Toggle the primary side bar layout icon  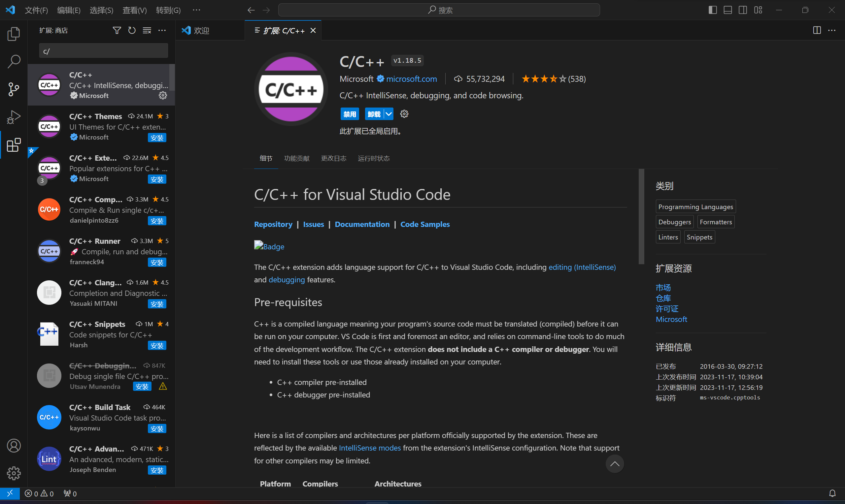(713, 10)
